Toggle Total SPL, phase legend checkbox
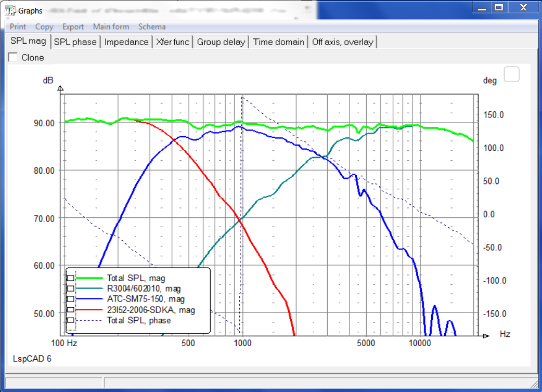 70,321
